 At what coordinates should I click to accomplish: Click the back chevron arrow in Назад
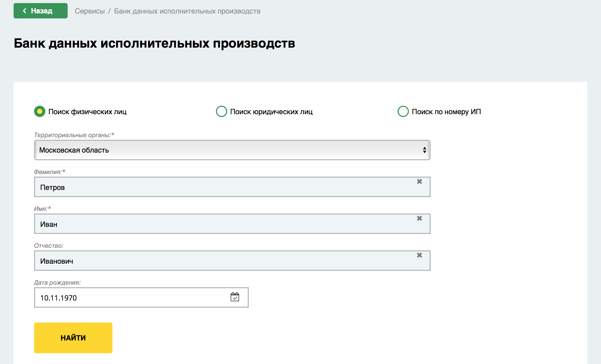click(25, 11)
